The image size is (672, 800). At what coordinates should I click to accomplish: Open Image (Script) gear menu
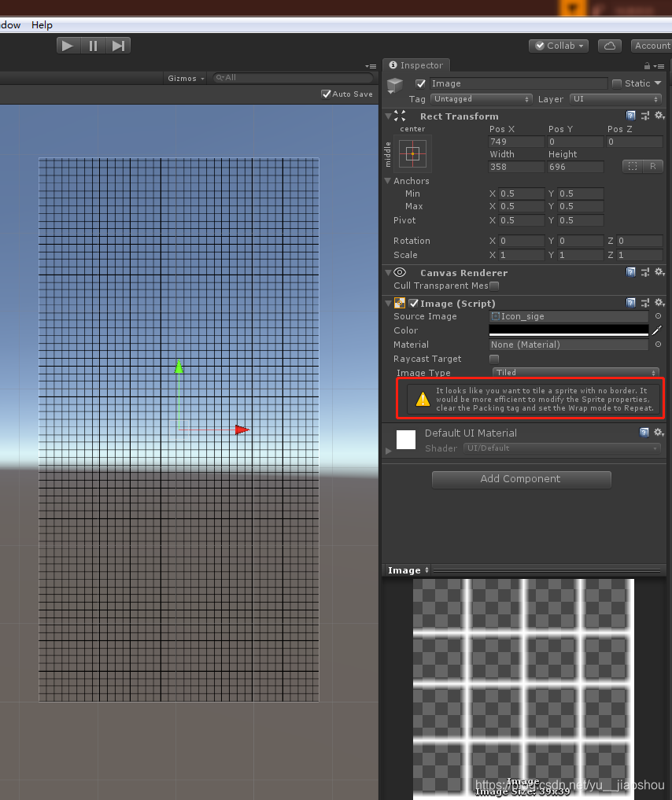click(659, 303)
